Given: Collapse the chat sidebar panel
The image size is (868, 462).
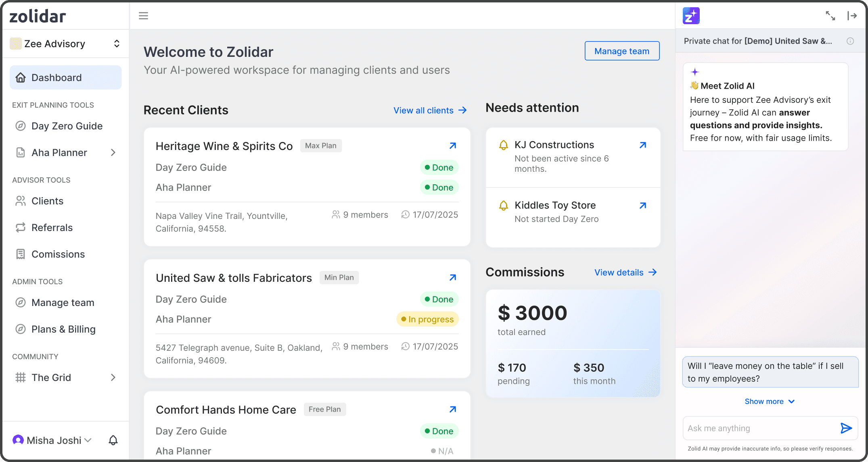Looking at the screenshot, I should click(x=852, y=16).
